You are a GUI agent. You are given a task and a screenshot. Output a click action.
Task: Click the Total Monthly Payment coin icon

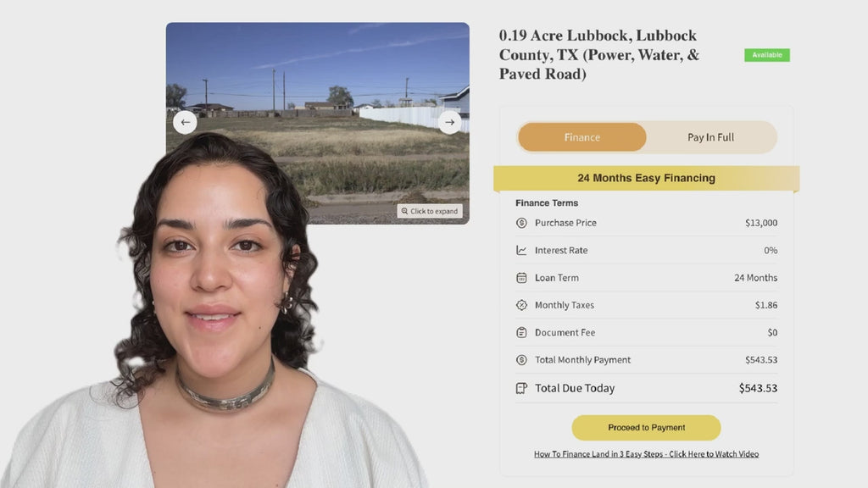click(521, 359)
